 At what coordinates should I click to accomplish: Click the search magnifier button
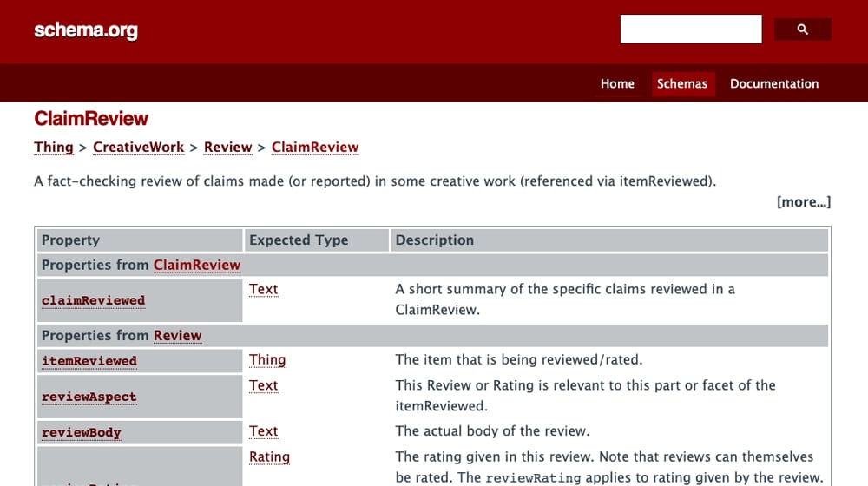coord(802,30)
